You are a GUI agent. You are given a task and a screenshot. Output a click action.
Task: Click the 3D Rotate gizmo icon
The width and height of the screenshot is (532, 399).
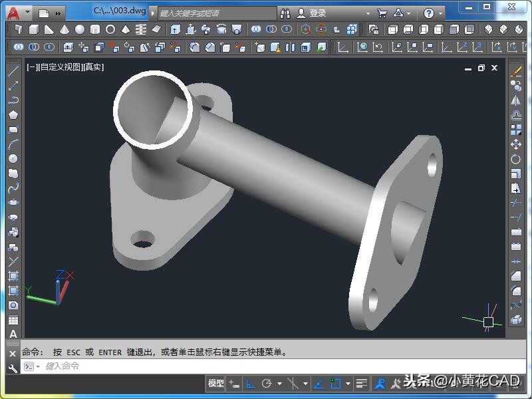[321, 29]
